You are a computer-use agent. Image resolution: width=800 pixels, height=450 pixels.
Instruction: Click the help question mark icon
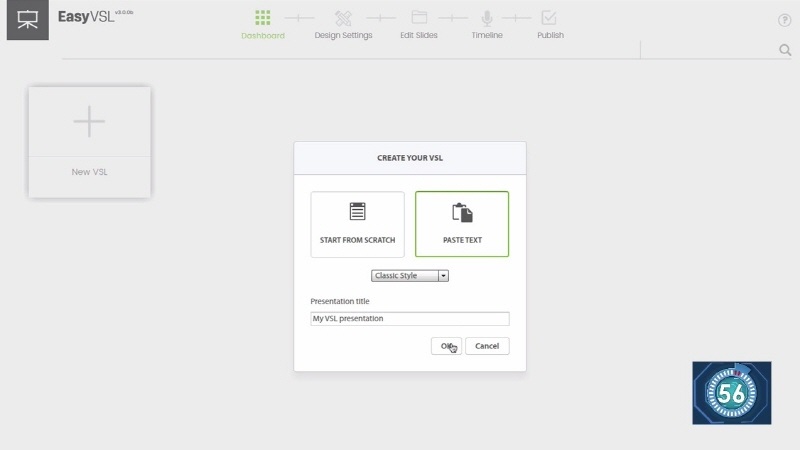click(784, 20)
